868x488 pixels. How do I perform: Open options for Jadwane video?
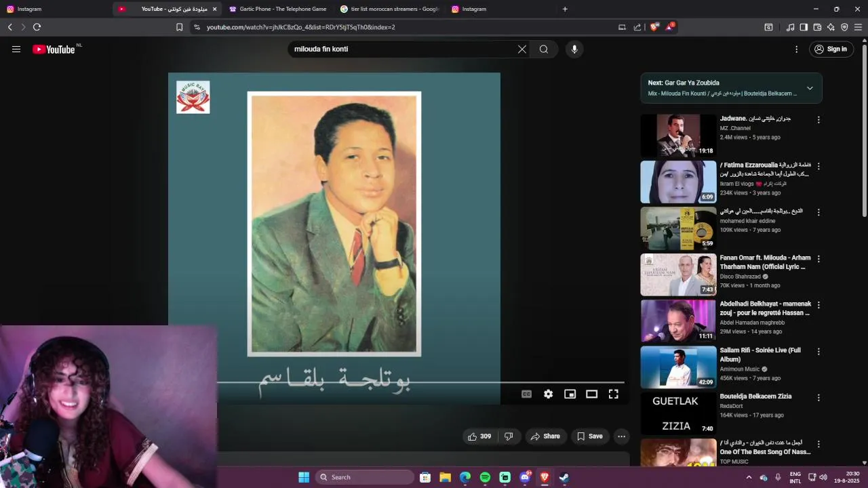pyautogui.click(x=818, y=119)
